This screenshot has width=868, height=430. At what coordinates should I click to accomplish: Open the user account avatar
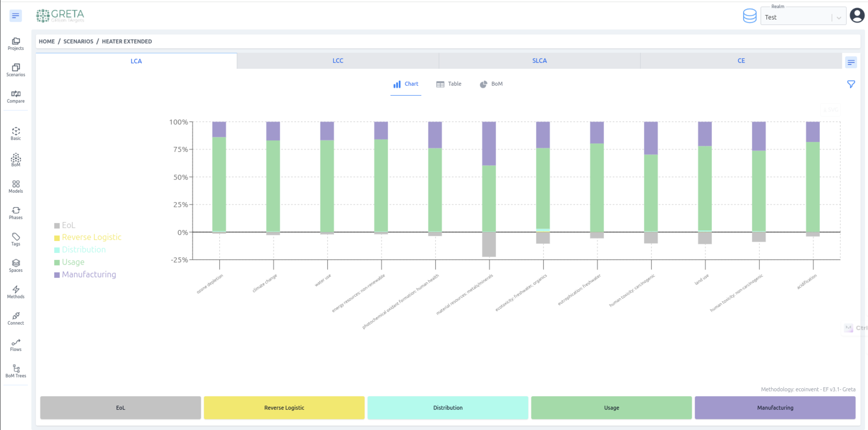pyautogui.click(x=856, y=16)
